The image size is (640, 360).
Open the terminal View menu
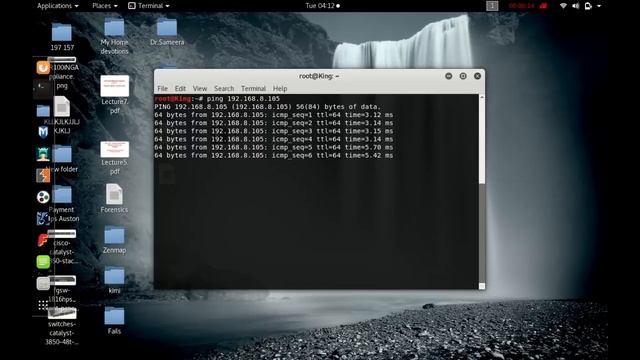[x=200, y=89]
